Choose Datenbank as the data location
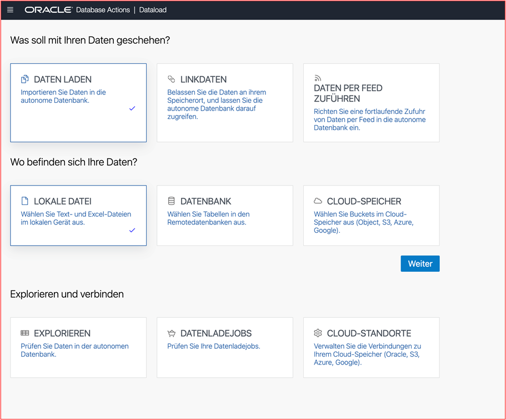 [225, 216]
